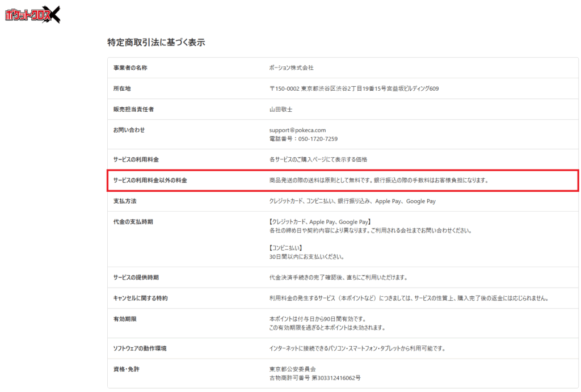Click the sales manager name 山田敬士
The height and width of the screenshot is (392, 581).
[281, 109]
